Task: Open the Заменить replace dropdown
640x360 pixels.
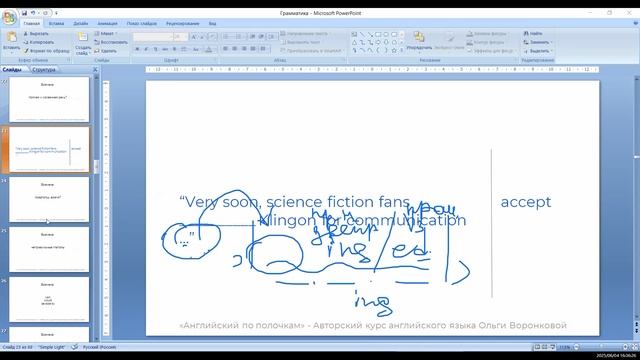Action: point(538,42)
